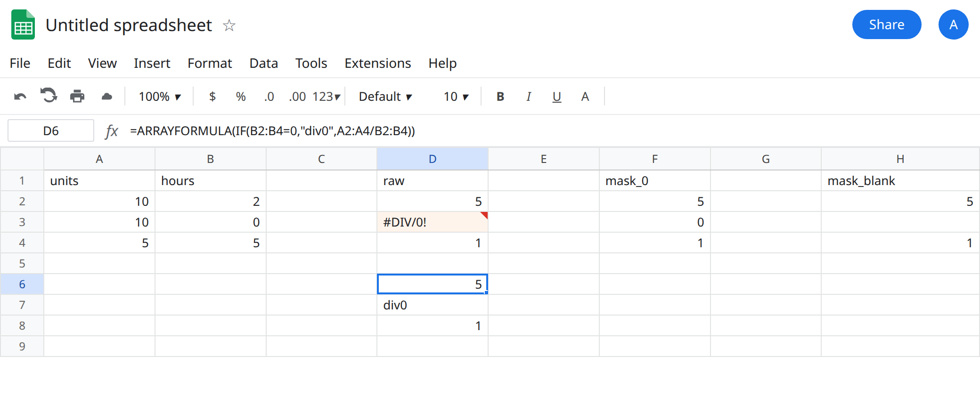Increase decimal places (.00)
Screen dimensions: 980x405
coord(297,97)
